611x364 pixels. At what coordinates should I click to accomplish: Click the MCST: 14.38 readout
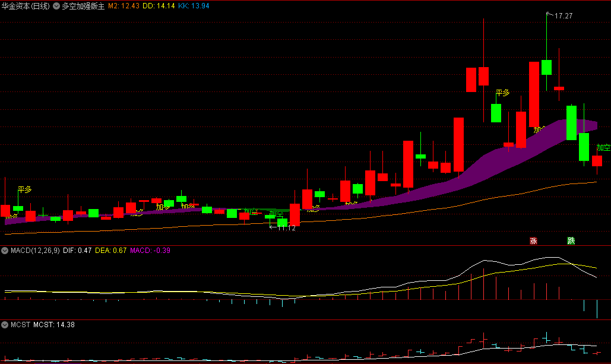click(x=54, y=325)
